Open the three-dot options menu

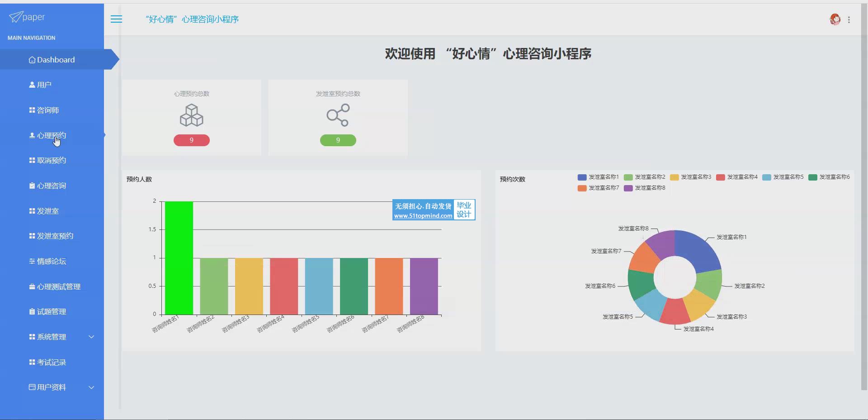coord(849,20)
